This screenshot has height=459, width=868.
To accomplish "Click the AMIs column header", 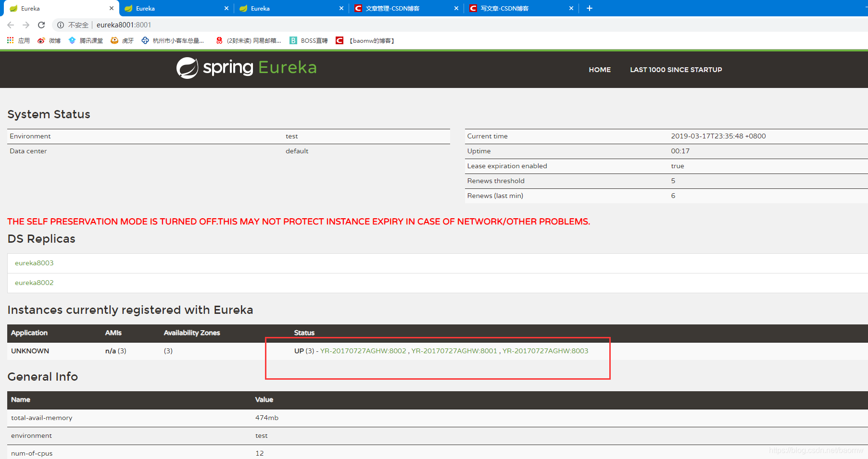I will pos(113,333).
